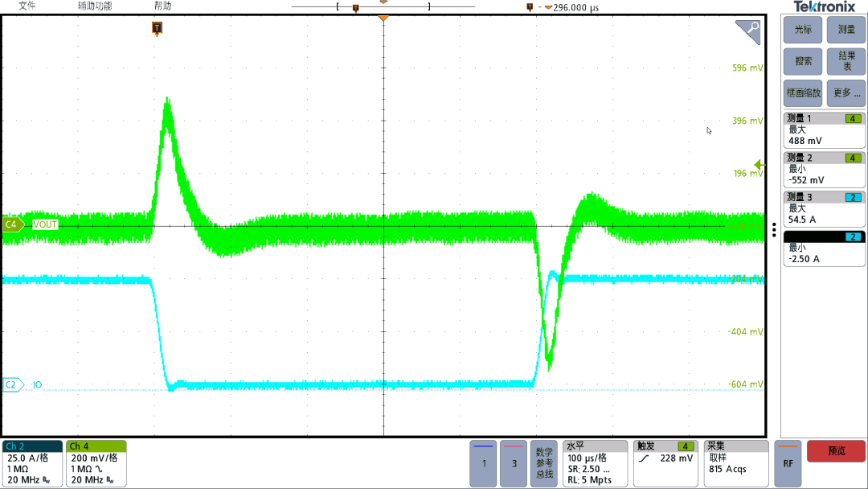This screenshot has height=489, width=868.
Task: Add channel 1 with the 1 button
Action: [x=483, y=463]
